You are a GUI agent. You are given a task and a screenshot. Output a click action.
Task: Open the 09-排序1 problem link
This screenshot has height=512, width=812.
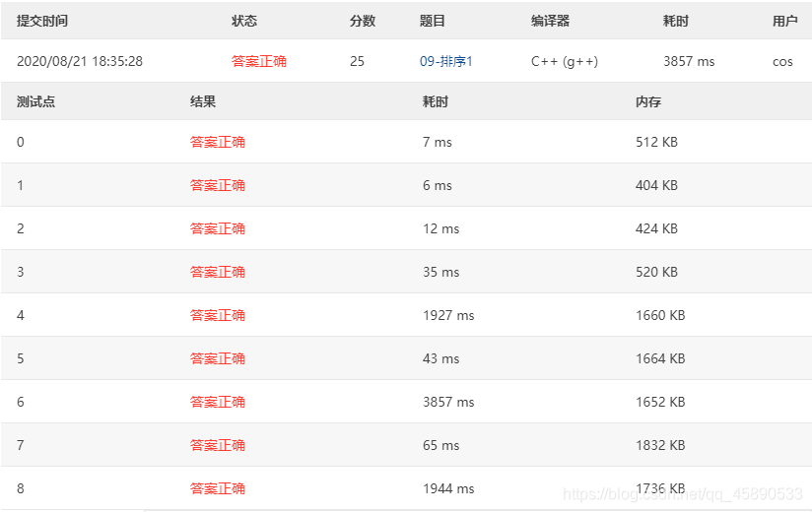445,62
